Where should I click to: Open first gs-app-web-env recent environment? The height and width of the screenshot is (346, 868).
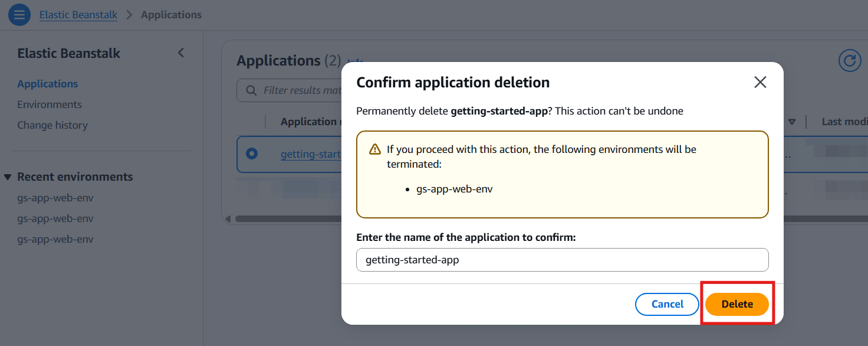(x=55, y=198)
